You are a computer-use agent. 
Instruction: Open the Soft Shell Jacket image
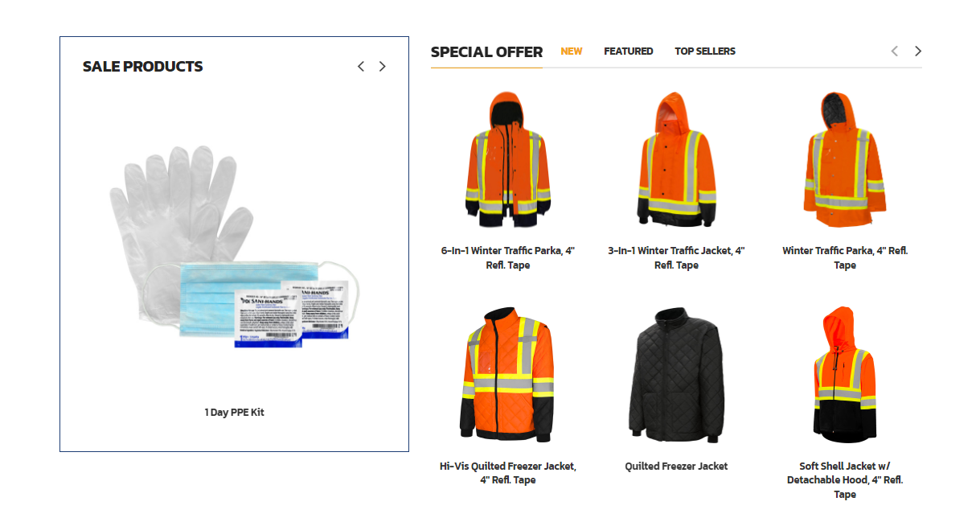[x=845, y=375]
